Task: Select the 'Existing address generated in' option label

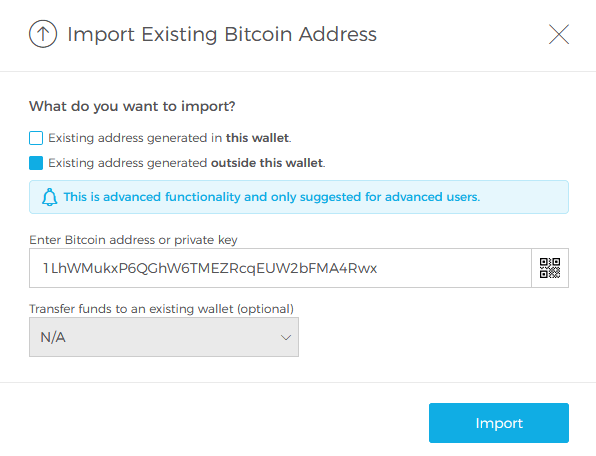Action: (135, 138)
